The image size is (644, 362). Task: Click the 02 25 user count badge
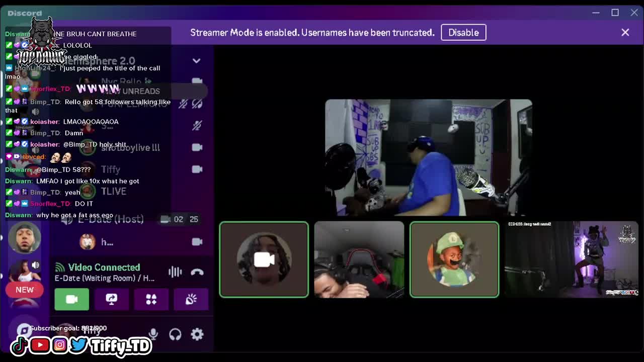[180, 219]
